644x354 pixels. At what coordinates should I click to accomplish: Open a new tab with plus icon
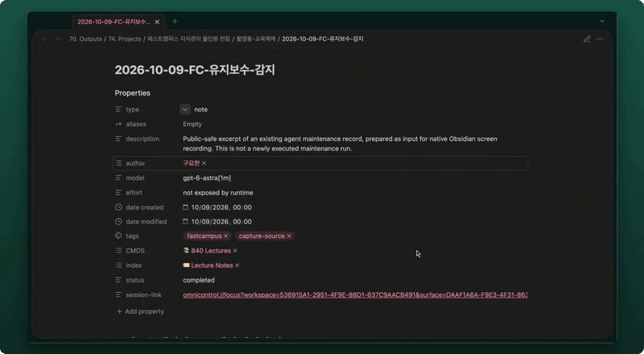pos(175,22)
